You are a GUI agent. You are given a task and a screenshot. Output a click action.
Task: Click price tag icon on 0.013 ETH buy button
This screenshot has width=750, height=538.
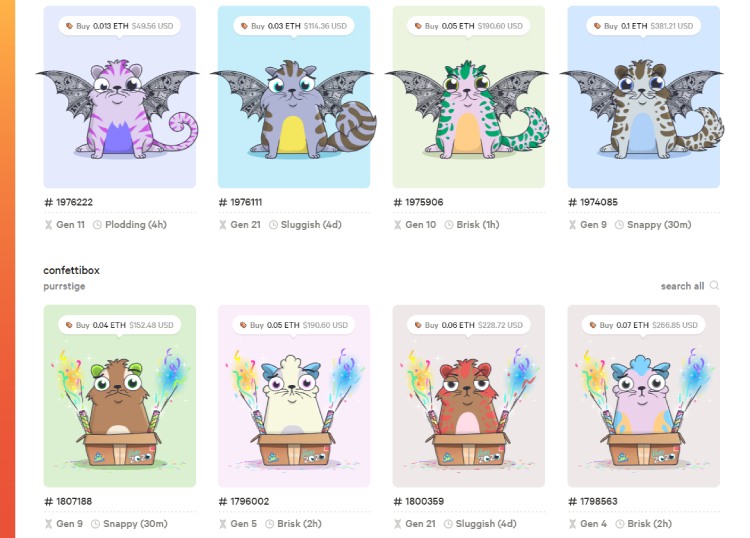69,26
